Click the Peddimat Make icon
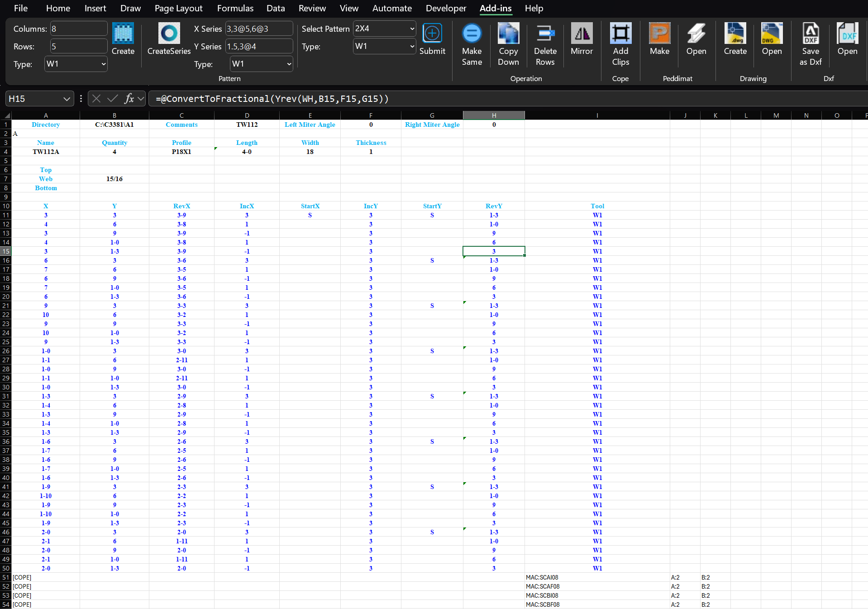This screenshot has height=609, width=868. pyautogui.click(x=659, y=34)
